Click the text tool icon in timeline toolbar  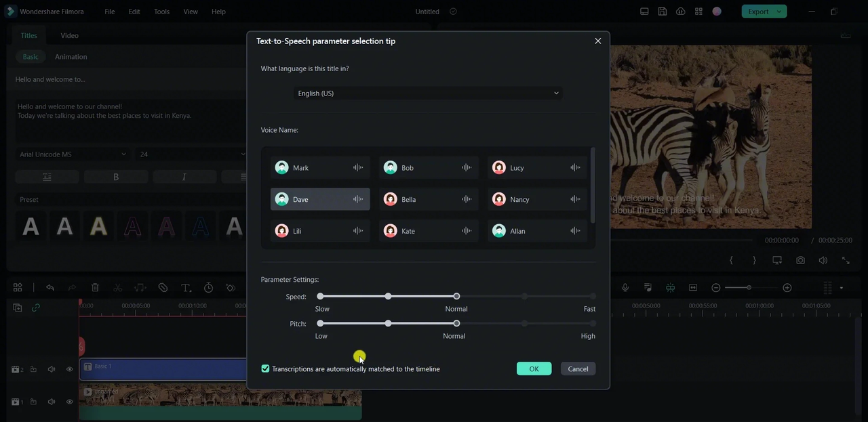point(186,288)
